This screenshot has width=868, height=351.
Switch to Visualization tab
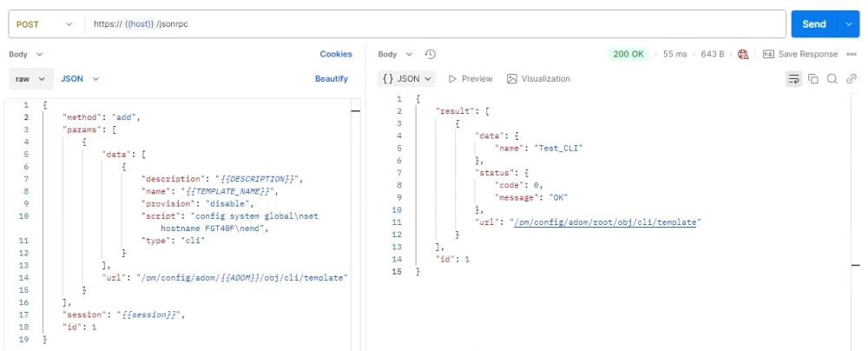tap(539, 79)
